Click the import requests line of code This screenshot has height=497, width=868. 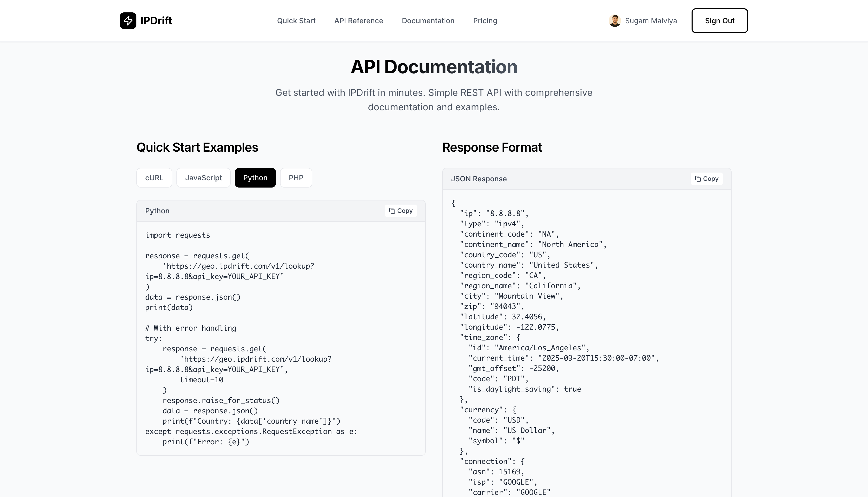point(177,235)
